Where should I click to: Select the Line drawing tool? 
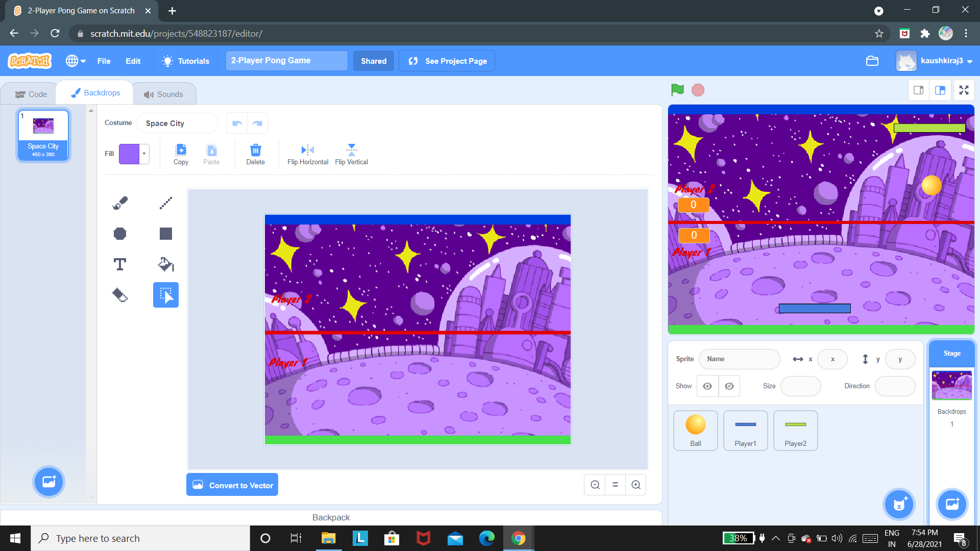[x=166, y=203]
